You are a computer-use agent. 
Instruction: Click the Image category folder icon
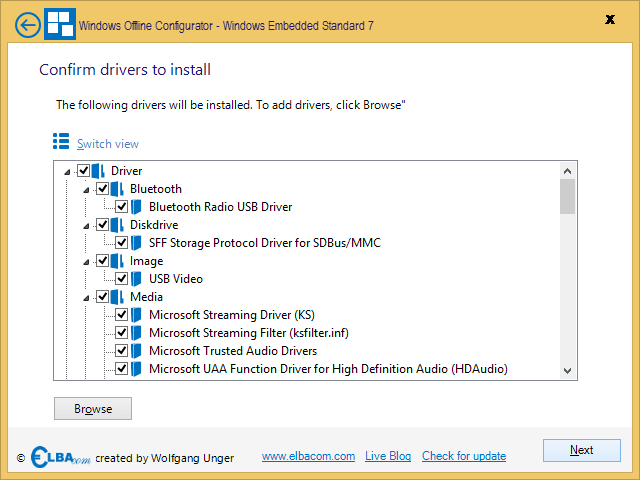[117, 260]
